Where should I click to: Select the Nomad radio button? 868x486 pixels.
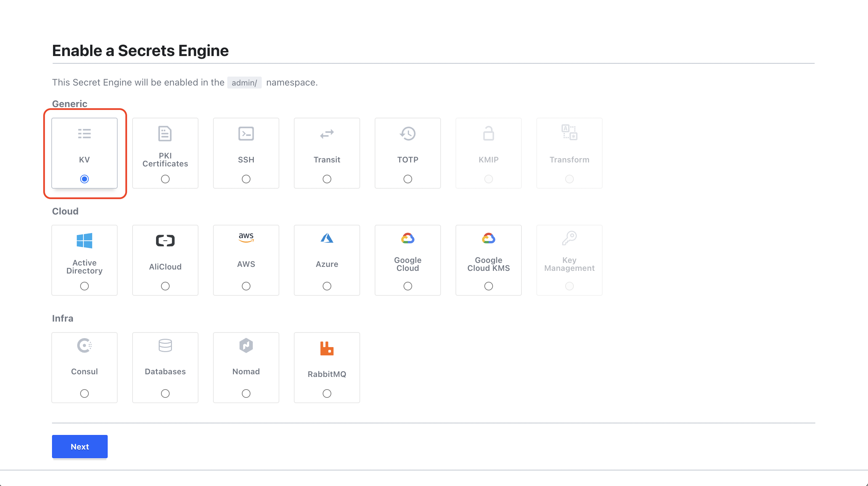click(x=246, y=394)
